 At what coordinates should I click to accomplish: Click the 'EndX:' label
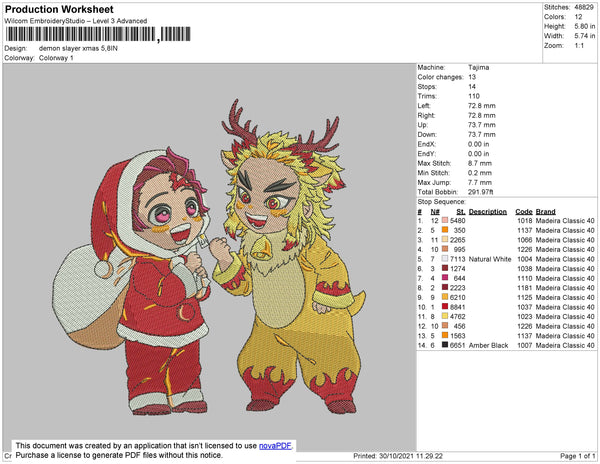coord(427,144)
